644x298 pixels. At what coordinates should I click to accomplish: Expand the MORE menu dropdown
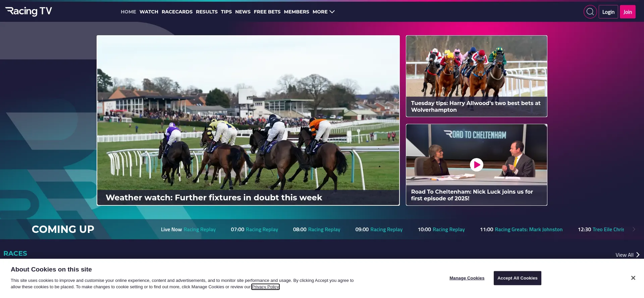[x=324, y=12]
